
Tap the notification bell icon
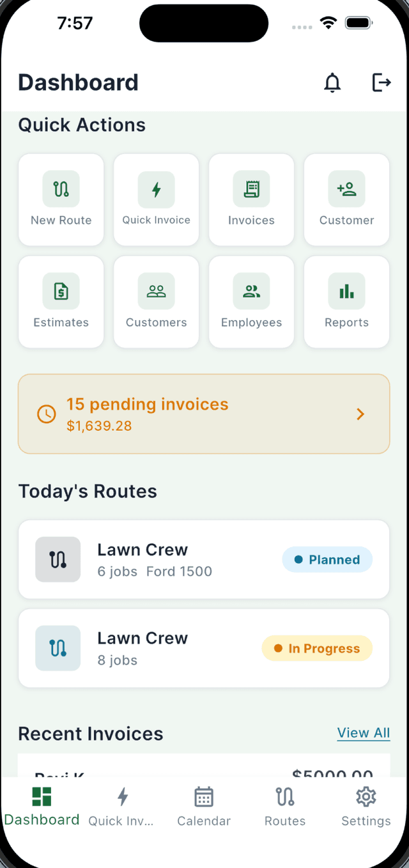point(332,83)
